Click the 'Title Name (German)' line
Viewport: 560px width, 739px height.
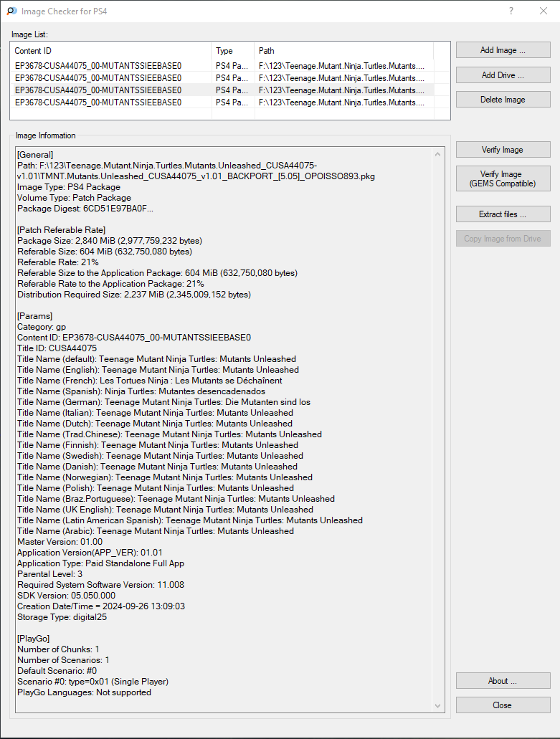(163, 402)
